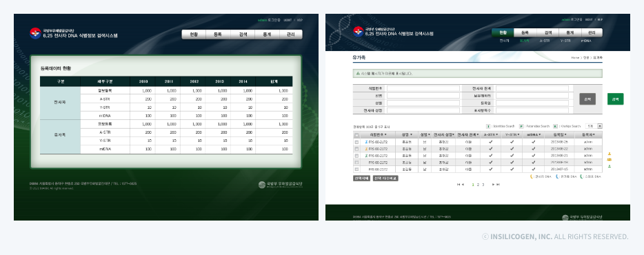Click the orange DNA icon in the 2013-08-22 row
Screen dimensions: 644x255
click(366, 149)
